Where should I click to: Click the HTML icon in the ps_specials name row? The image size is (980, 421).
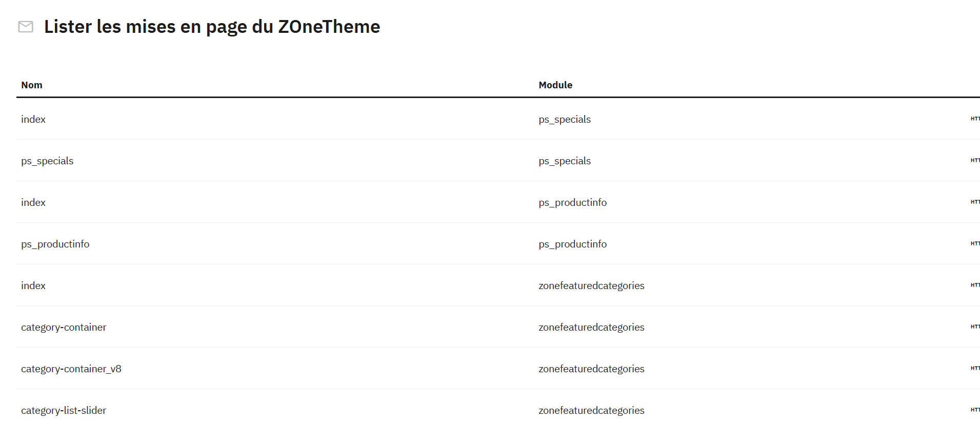[975, 161]
